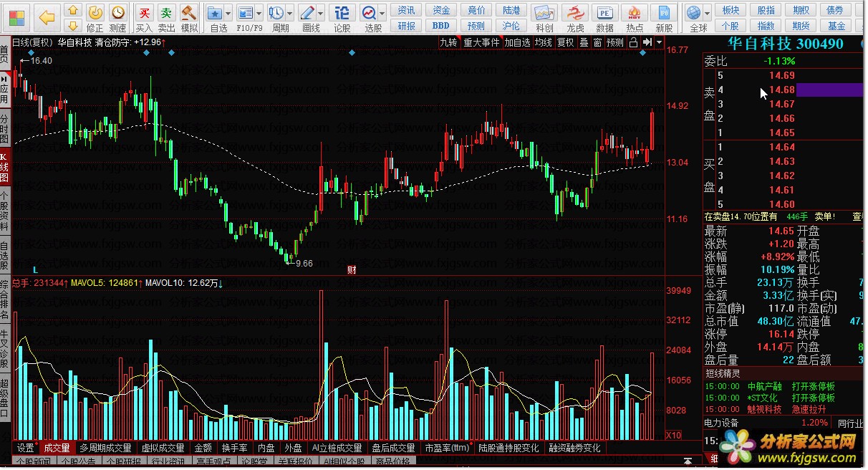Click the 研报 research report button
The image size is (868, 470).
click(406, 25)
